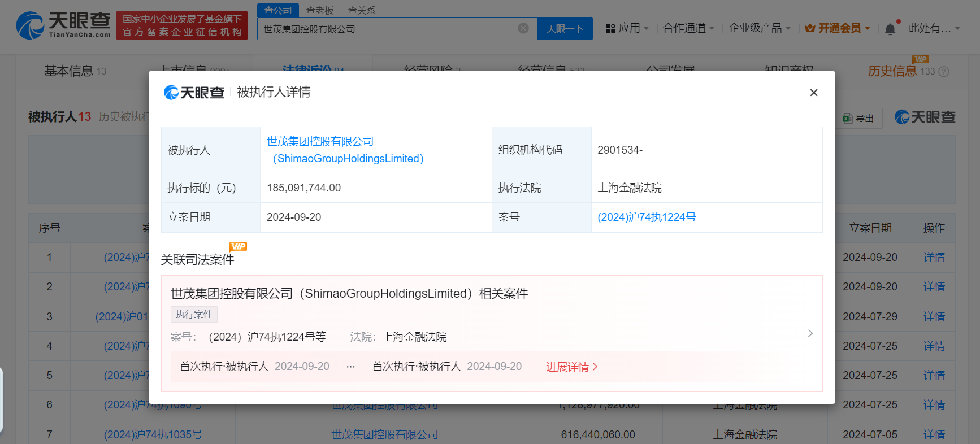This screenshot has width=980, height=444.
Task: Click the 导出 export button
Action: click(858, 118)
